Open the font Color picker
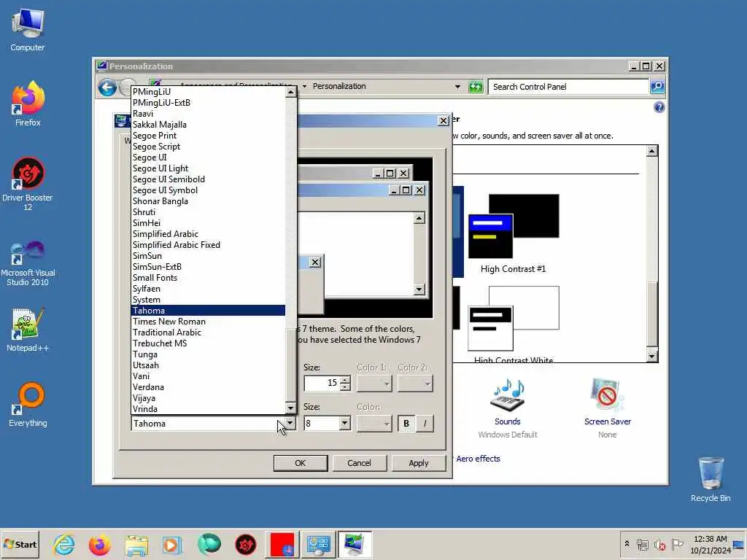 coord(374,424)
